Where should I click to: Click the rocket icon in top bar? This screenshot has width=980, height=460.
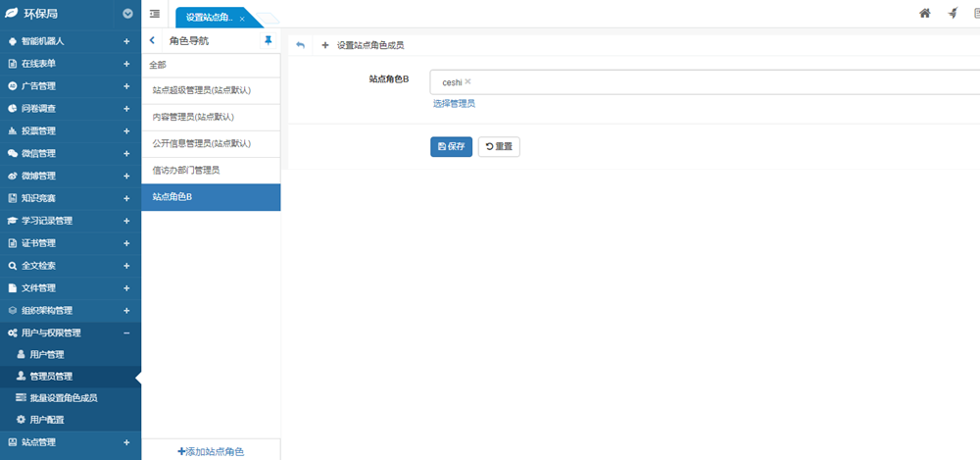[952, 14]
